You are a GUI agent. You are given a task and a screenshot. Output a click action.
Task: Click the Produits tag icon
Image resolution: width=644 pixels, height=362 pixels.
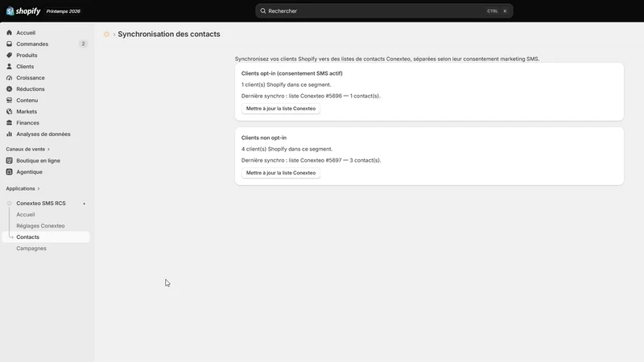pos(9,55)
